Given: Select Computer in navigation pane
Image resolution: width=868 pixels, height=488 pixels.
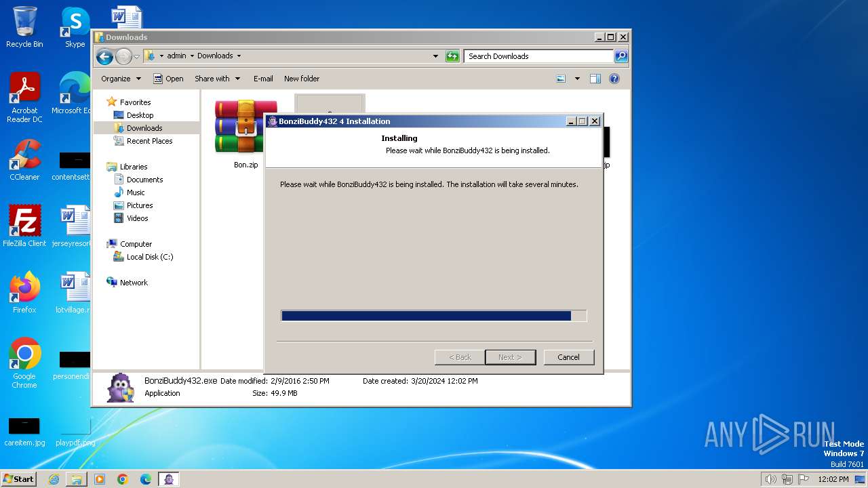Looking at the screenshot, I should 136,244.
